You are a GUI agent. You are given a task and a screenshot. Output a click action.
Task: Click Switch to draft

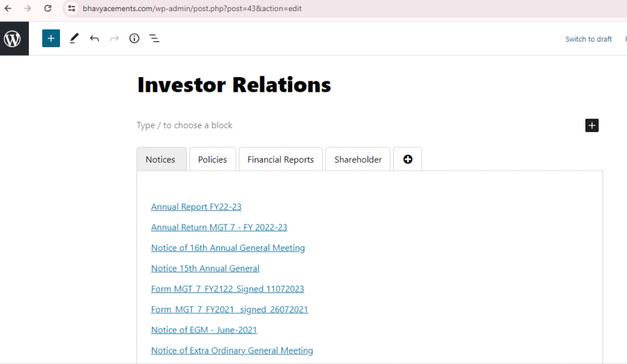(x=588, y=39)
